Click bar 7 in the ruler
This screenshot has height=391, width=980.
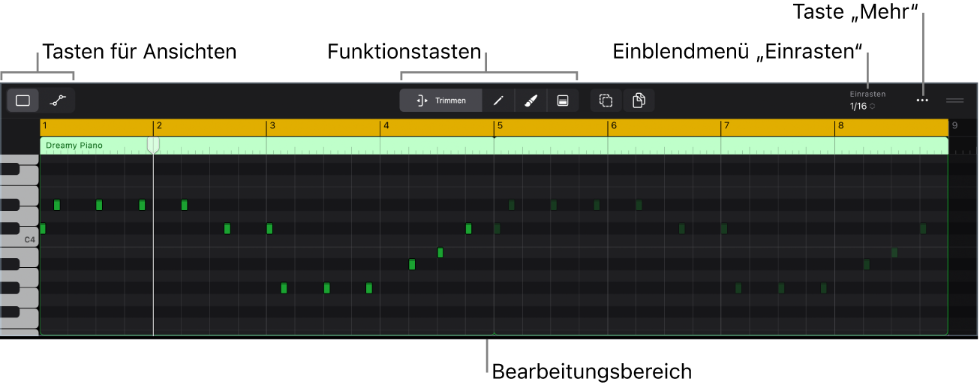[727, 125]
